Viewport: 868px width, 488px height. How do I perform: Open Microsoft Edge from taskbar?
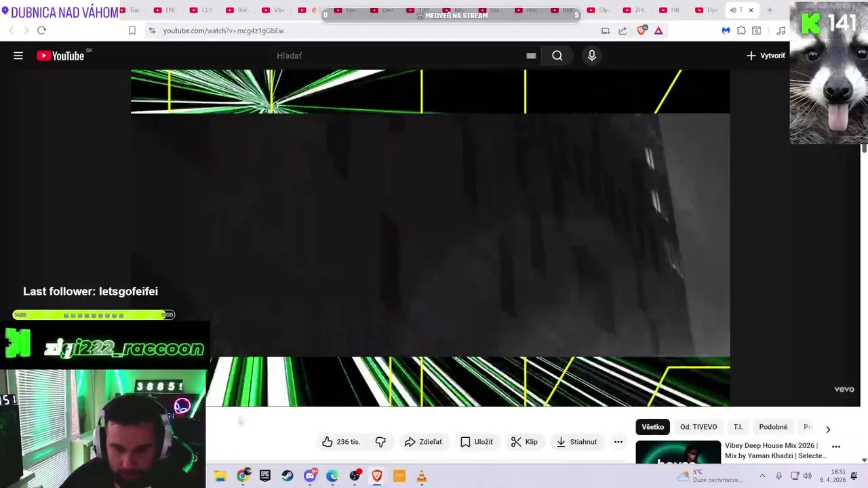click(x=332, y=476)
